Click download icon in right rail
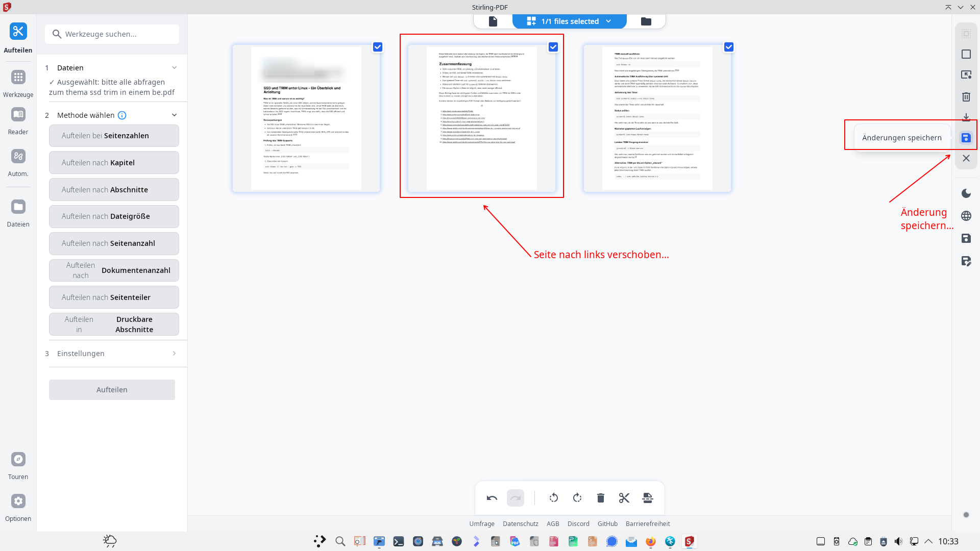 coord(966,117)
